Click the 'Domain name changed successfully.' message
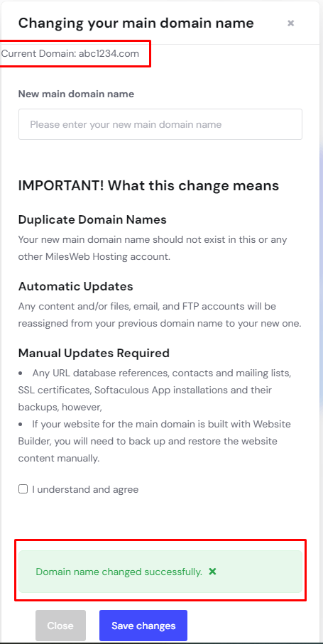 [119, 572]
